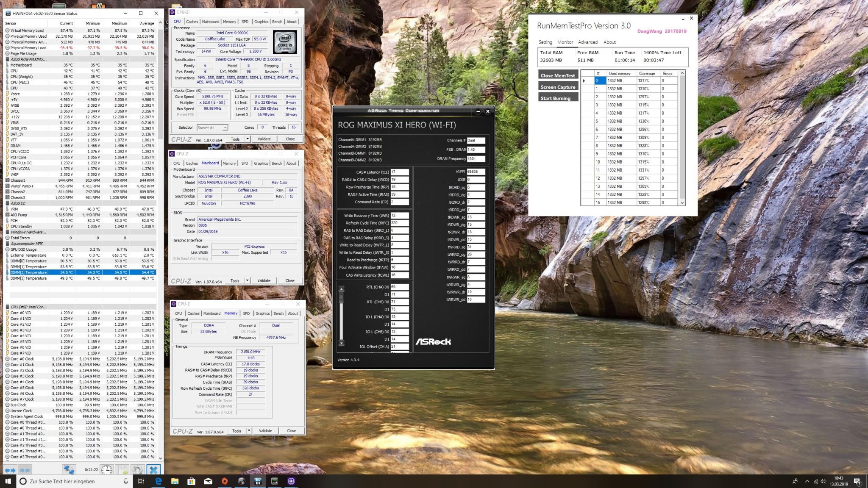The height and width of the screenshot is (488, 868).
Task: Open HWiNFO sensor settings gear icon
Action: point(137,470)
